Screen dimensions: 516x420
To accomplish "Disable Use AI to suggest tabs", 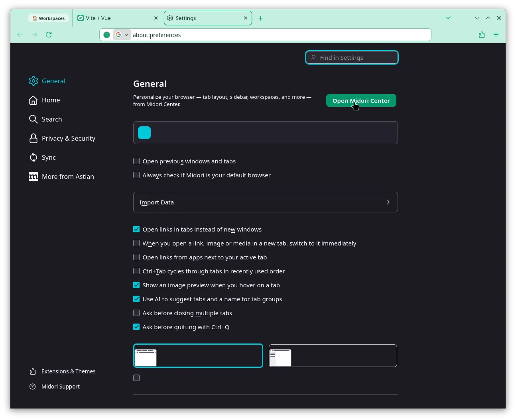I will pyautogui.click(x=136, y=299).
